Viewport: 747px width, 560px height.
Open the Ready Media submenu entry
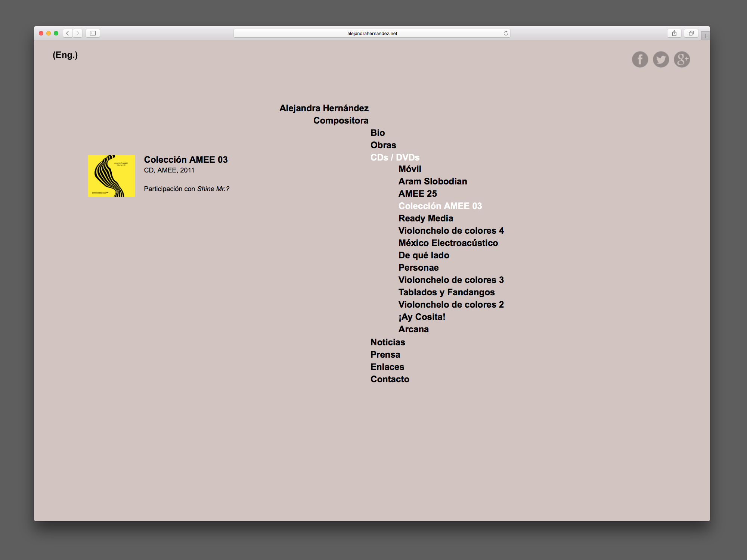[x=426, y=218]
